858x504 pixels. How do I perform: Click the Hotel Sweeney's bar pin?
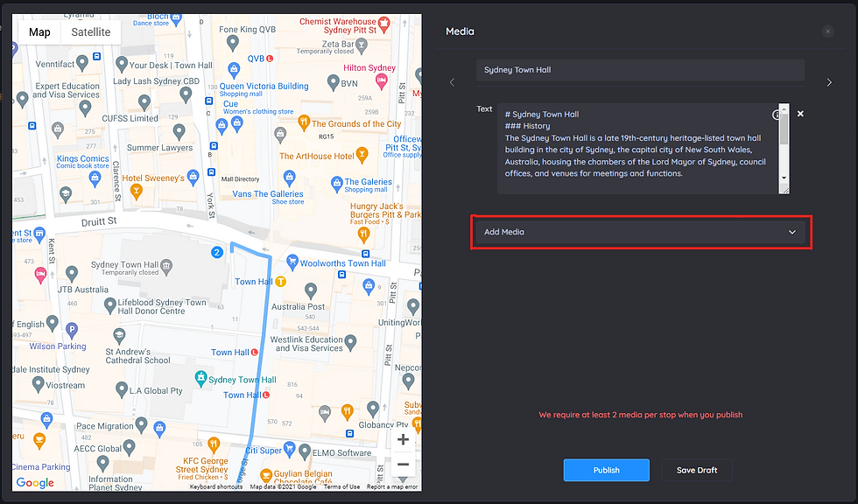tap(137, 191)
